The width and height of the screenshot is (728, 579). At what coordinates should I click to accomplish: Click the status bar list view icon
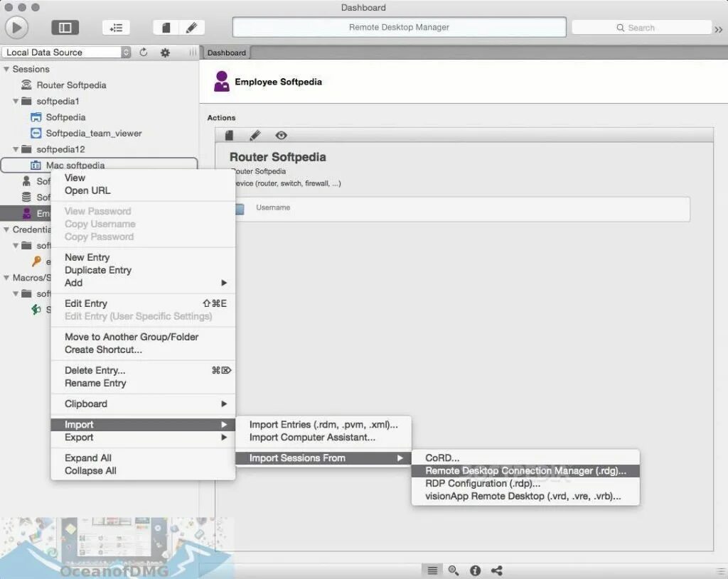point(432,570)
